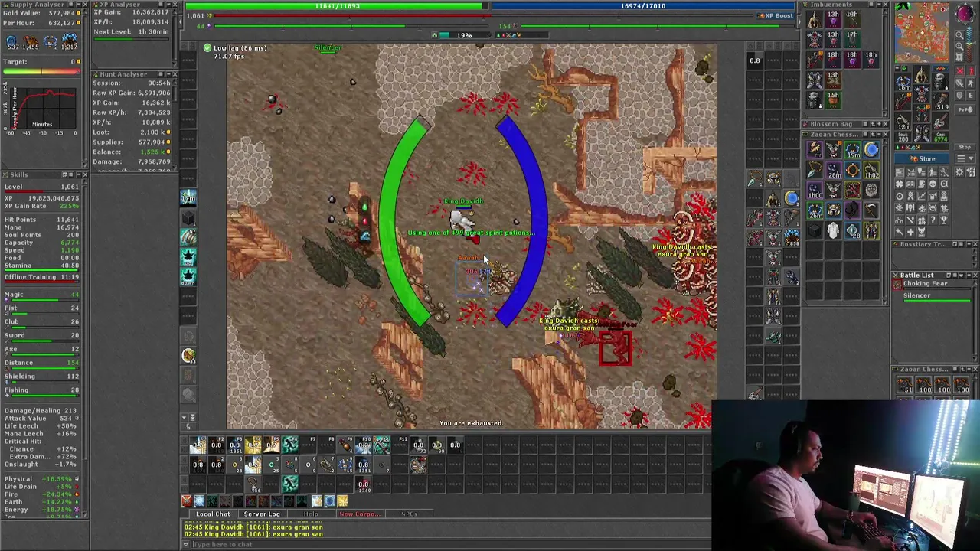Click the chat input field
The width and height of the screenshot is (980, 551).
click(x=452, y=545)
